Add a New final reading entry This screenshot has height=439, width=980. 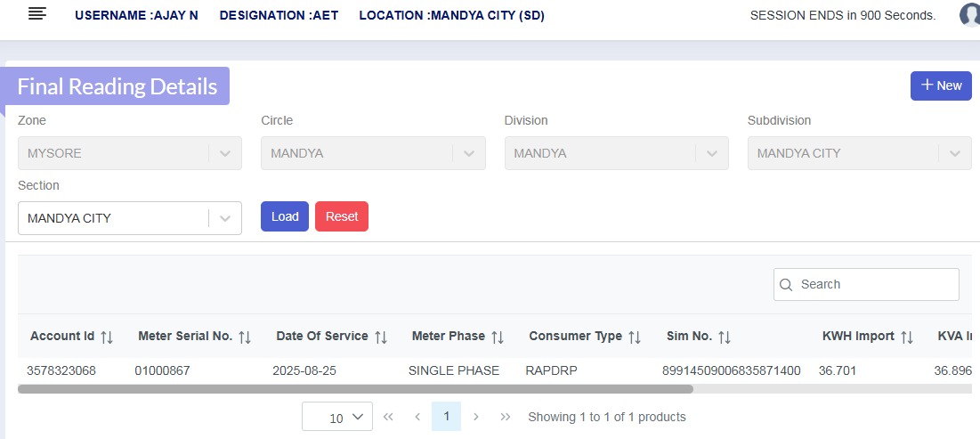(x=941, y=85)
